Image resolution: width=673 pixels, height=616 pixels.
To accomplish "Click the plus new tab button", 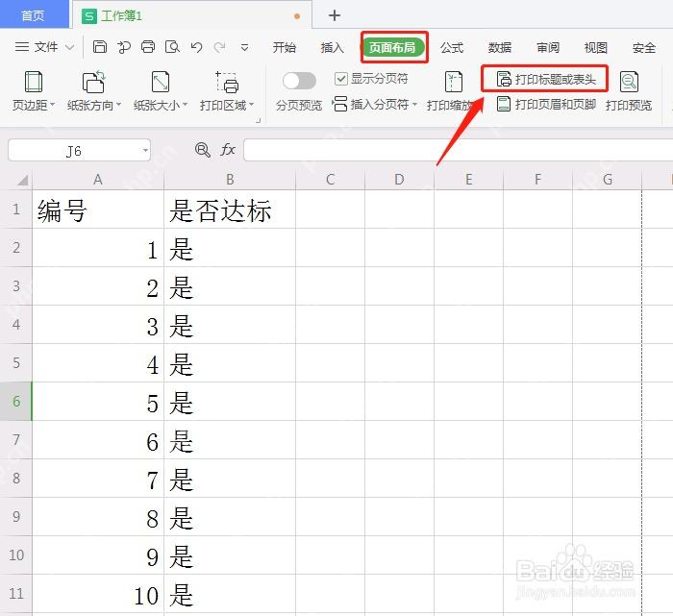I will coord(335,16).
